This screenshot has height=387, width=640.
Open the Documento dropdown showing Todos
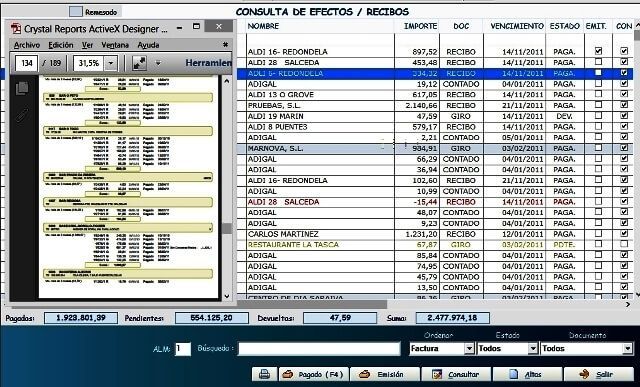click(627, 349)
